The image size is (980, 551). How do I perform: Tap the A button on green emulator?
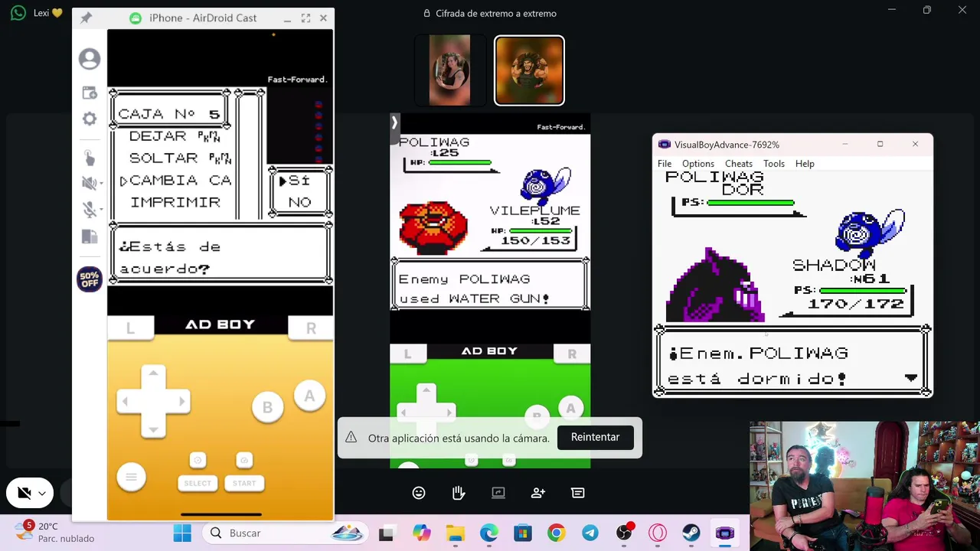(x=570, y=409)
